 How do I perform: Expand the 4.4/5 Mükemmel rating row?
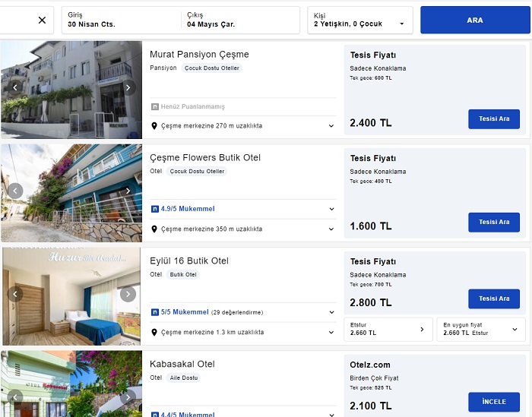pos(331,415)
